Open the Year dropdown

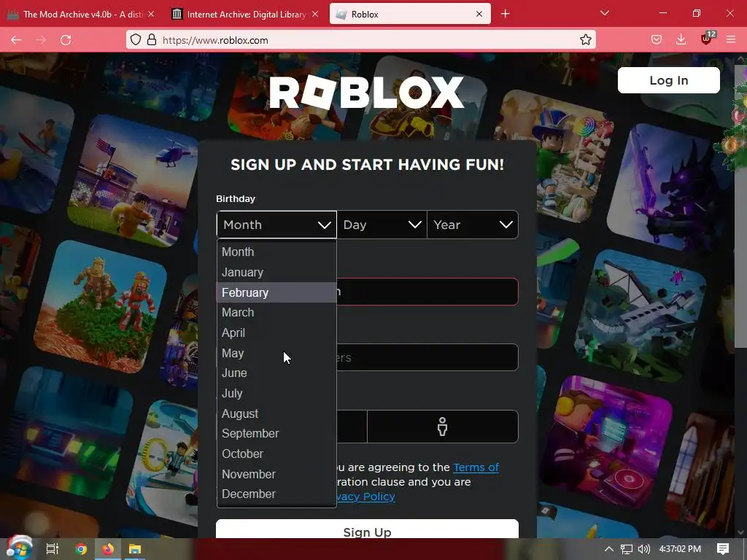click(x=473, y=225)
